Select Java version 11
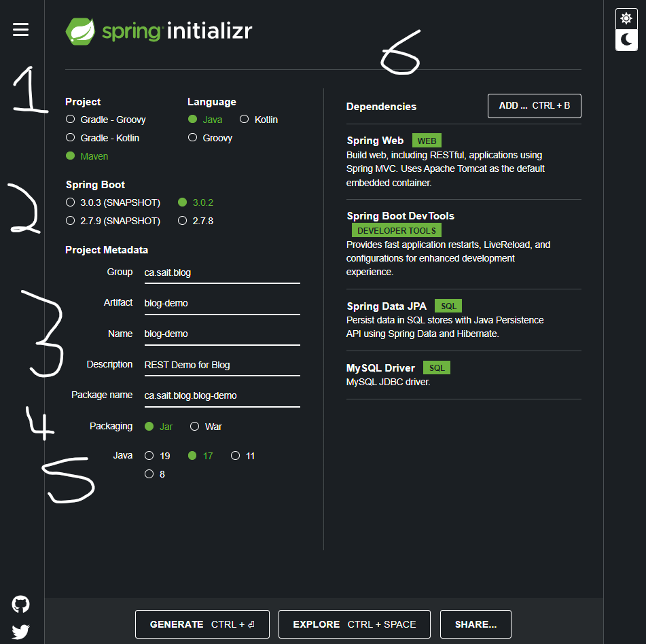The width and height of the screenshot is (646, 644). [243, 456]
